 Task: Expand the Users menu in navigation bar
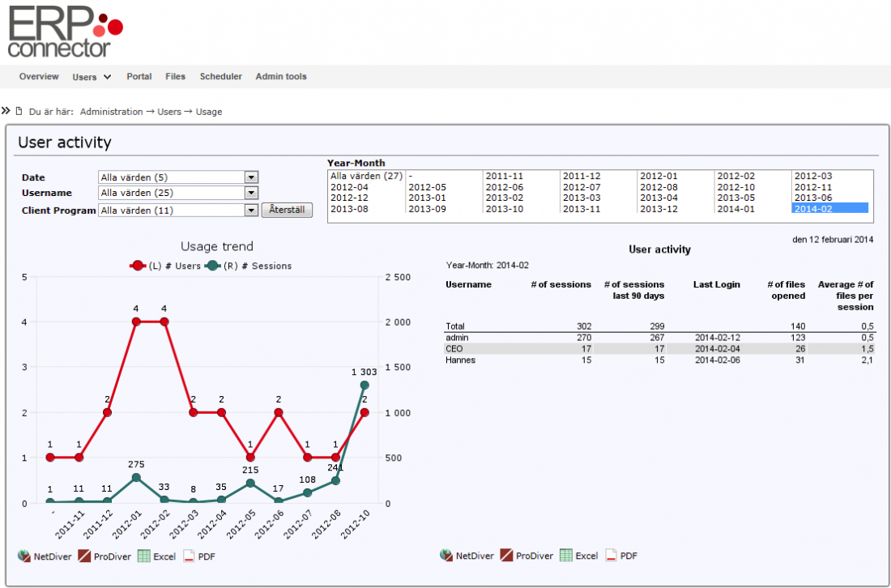point(91,77)
